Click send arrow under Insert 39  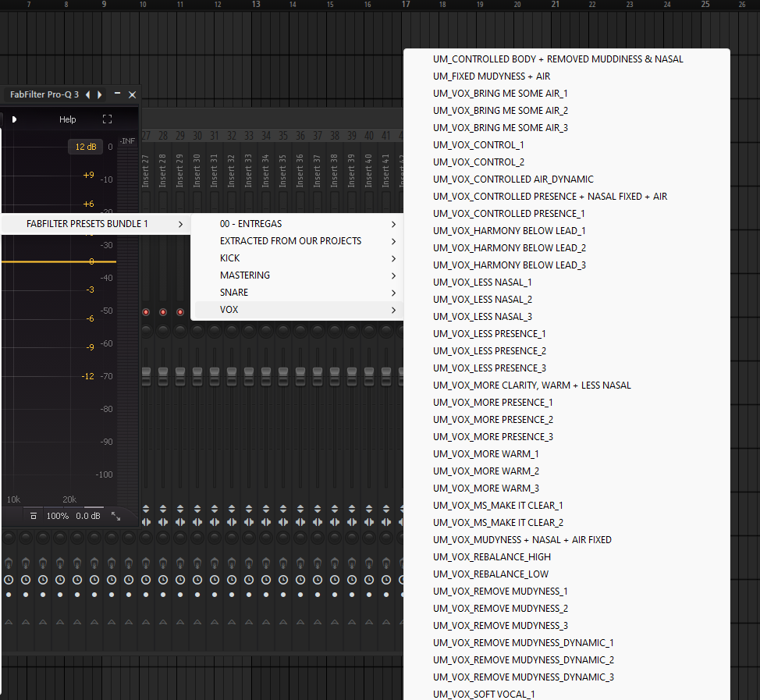352,622
